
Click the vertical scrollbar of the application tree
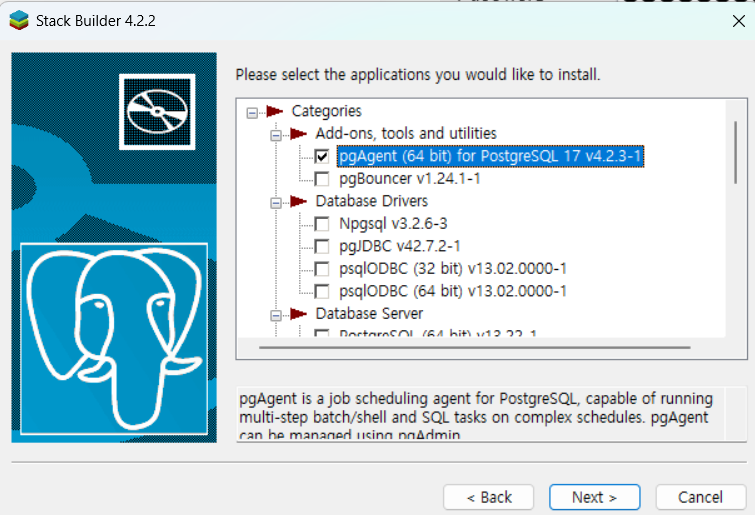(736, 152)
